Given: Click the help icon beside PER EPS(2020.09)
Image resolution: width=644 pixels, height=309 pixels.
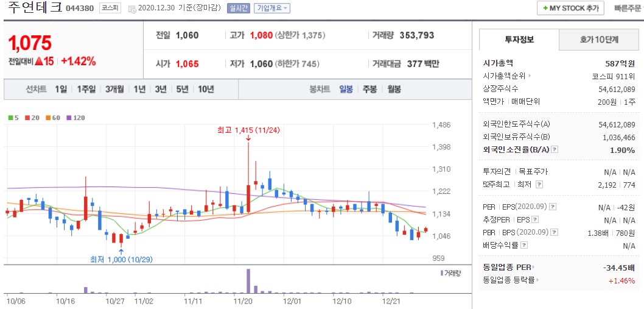Looking at the screenshot, I should (553, 207).
